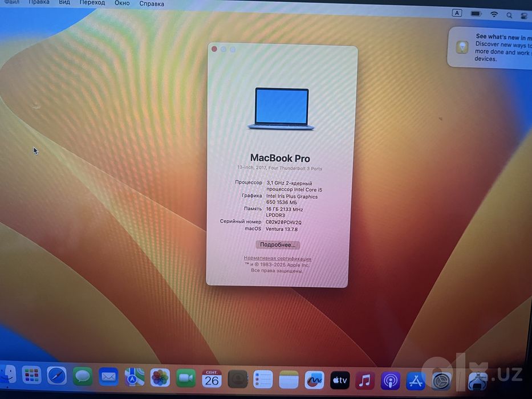Open Apple TV app in Dock
This screenshot has height=399, width=532.
coord(340,380)
